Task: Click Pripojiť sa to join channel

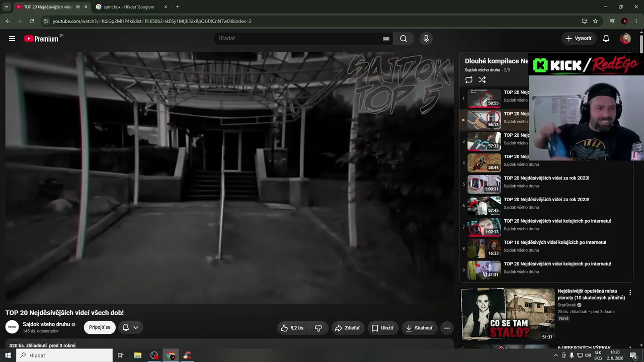Action: pos(100,328)
